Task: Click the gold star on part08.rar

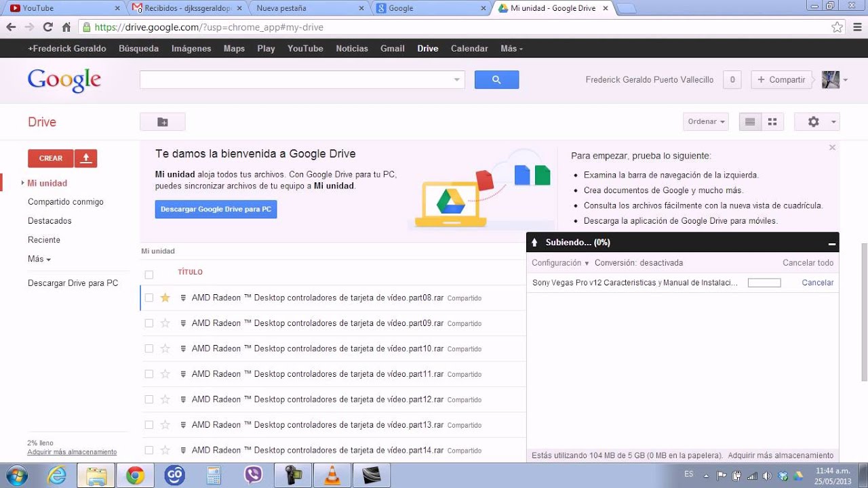Action: coord(165,298)
